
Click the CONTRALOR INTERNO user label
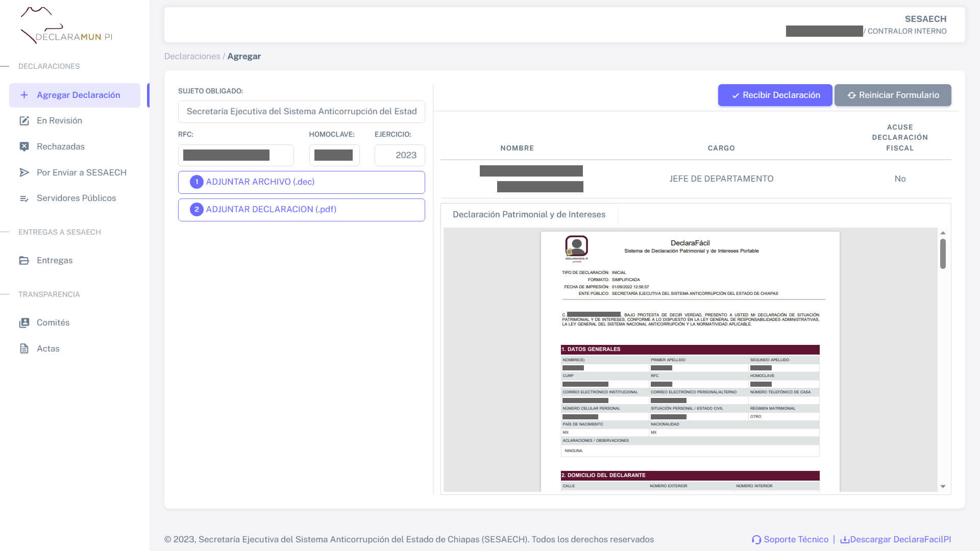coord(906,31)
